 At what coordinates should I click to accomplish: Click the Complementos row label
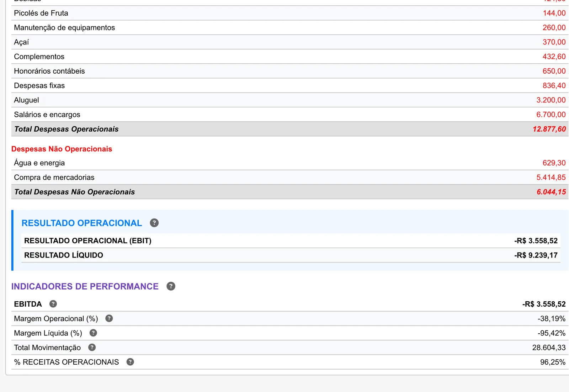[x=39, y=57]
